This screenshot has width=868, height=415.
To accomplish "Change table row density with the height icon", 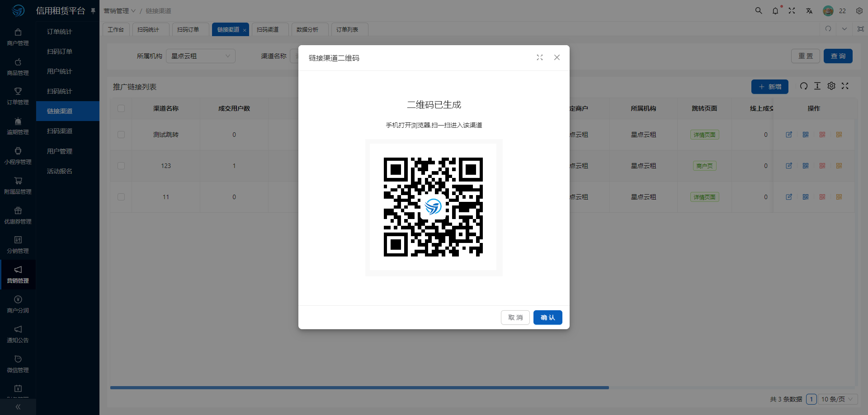I will (817, 86).
